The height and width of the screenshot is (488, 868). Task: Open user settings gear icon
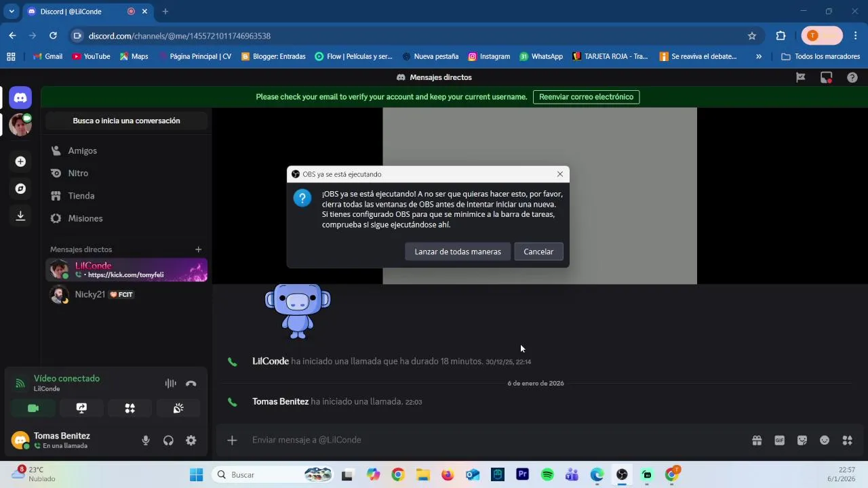(191, 441)
